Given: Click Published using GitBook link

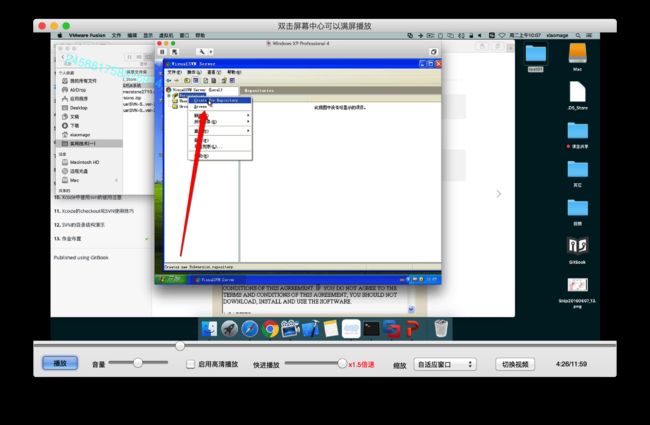Looking at the screenshot, I should click(81, 257).
